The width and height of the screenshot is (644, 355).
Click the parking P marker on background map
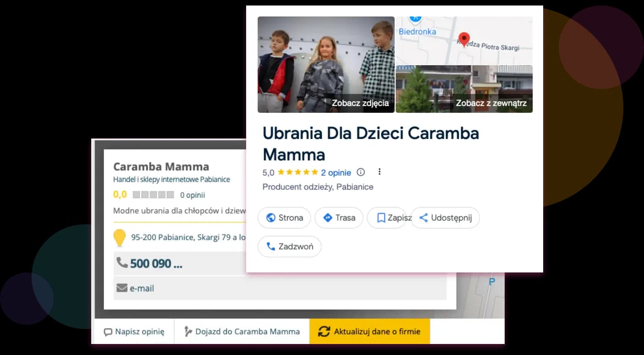[492, 282]
